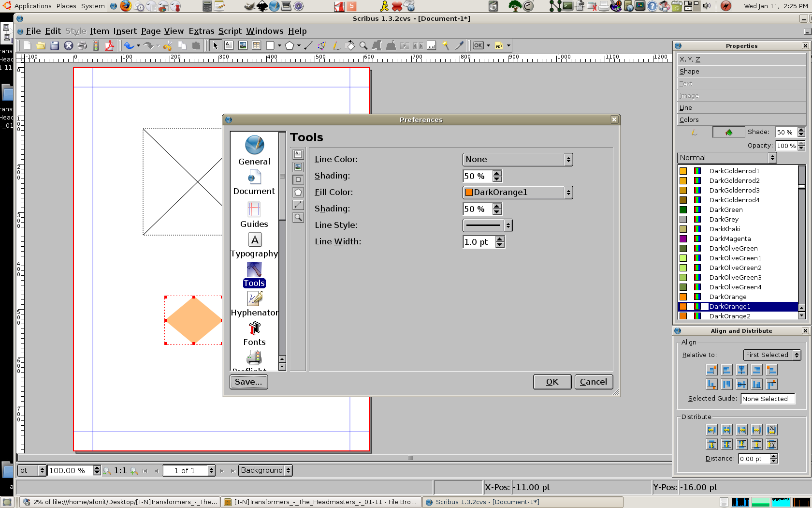
Task: Toggle line color pencil in Properties
Action: pos(694,132)
